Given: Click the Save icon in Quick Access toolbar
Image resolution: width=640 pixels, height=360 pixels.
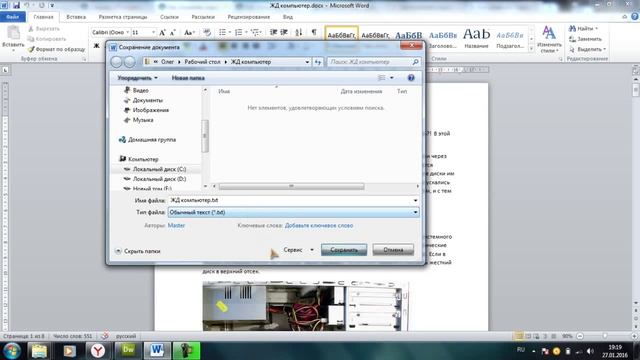Looking at the screenshot, I should point(16,5).
